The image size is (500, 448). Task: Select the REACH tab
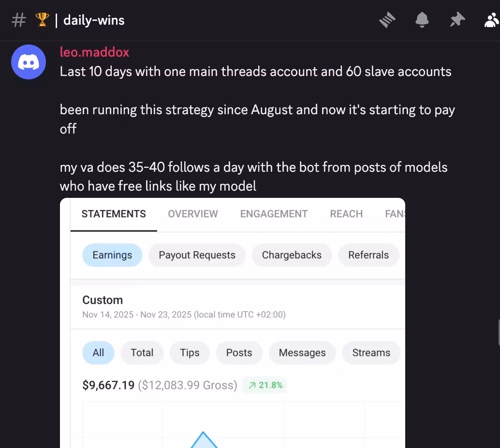point(346,214)
